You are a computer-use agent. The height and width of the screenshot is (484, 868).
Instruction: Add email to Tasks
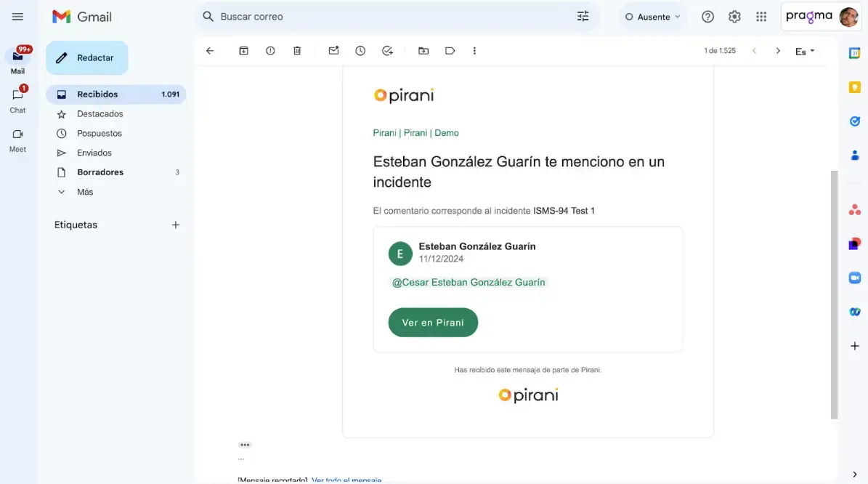(x=387, y=51)
